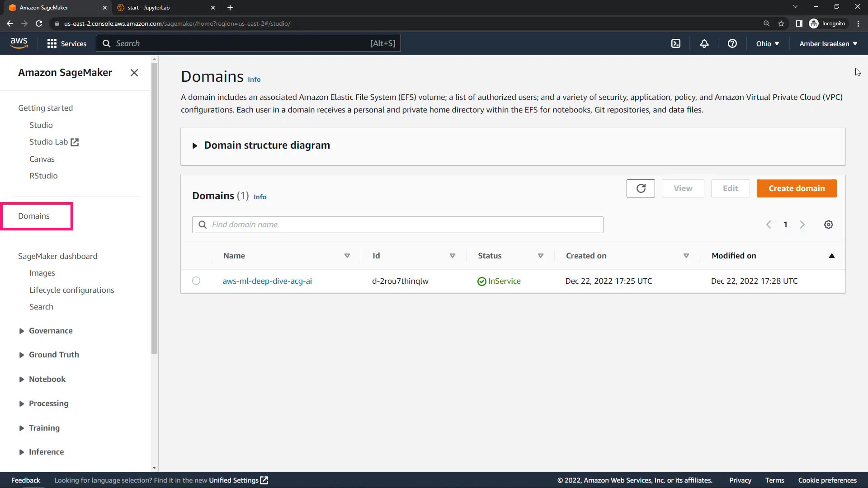Click the refresh domains button

pos(641,188)
